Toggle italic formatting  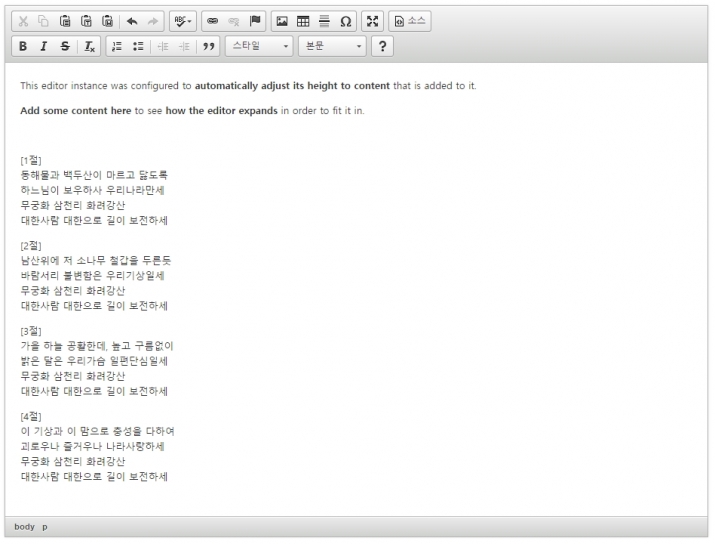(44, 46)
